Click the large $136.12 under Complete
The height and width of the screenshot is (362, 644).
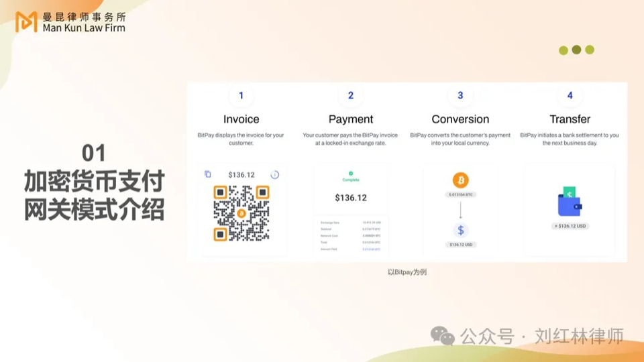(351, 198)
